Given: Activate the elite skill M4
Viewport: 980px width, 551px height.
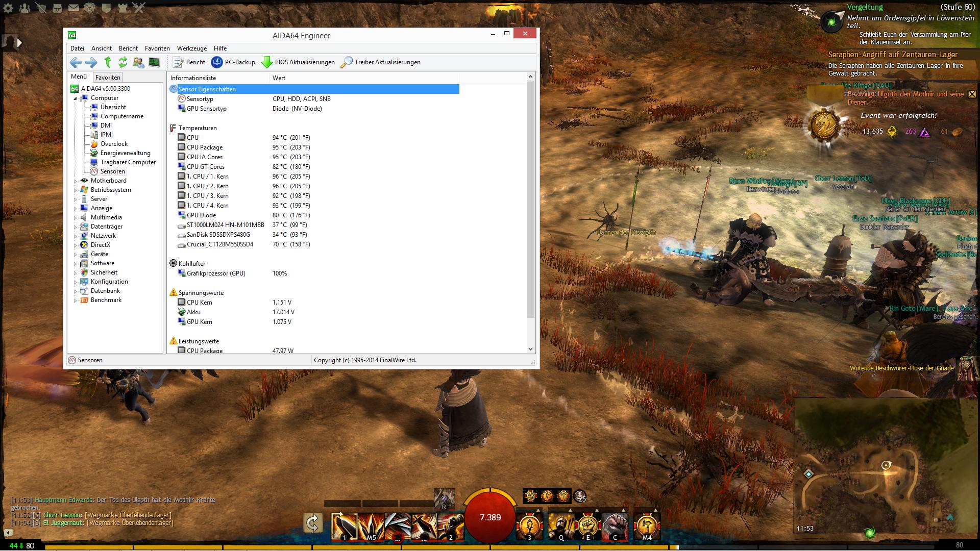Looking at the screenshot, I should tap(647, 527).
